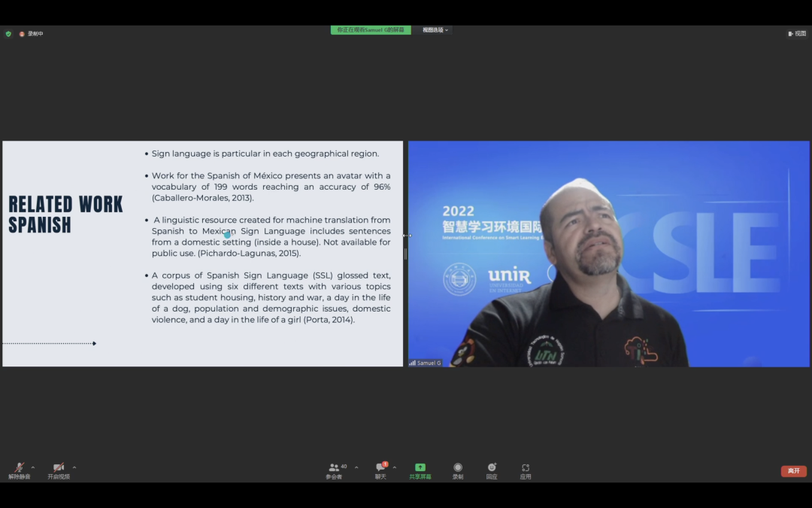Open the view options menu at the top
The height and width of the screenshot is (508, 812).
coord(435,30)
